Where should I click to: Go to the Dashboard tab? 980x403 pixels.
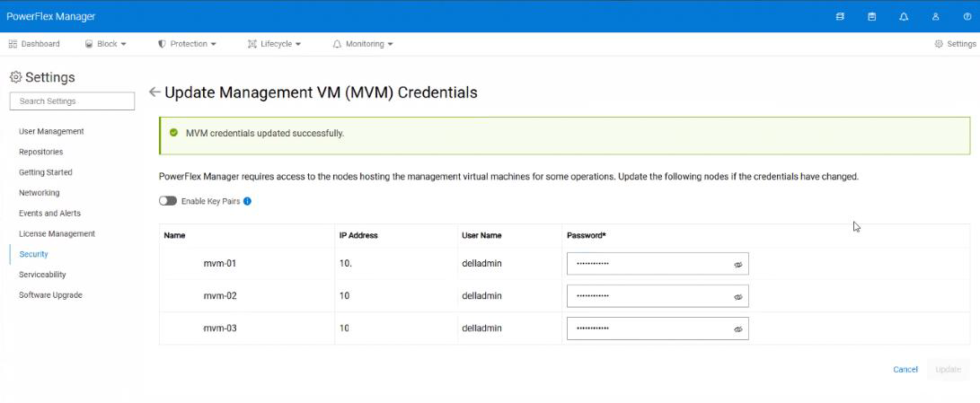tap(34, 44)
